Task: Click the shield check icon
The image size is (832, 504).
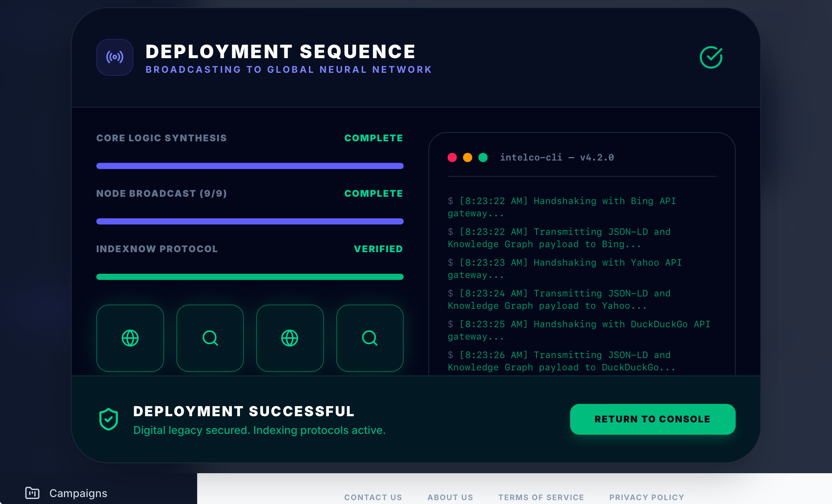Action: coord(109,419)
